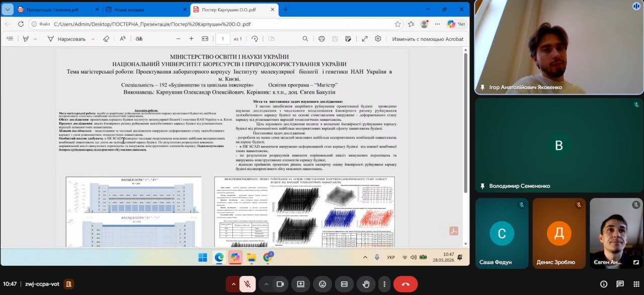
Task: Reload the current page
Action: point(21,24)
